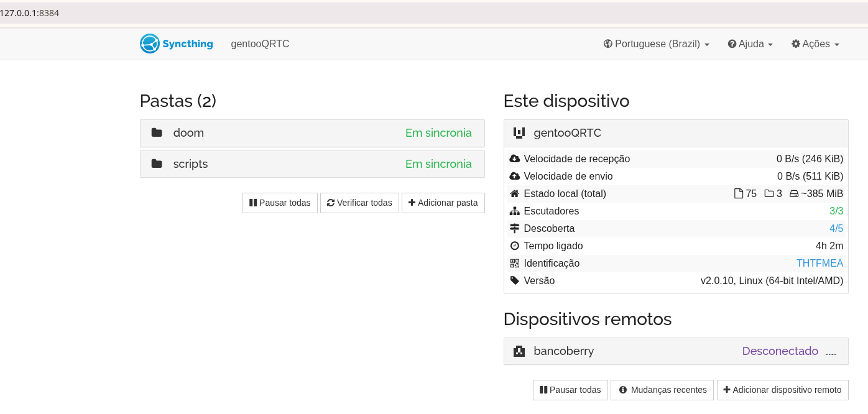Click the Versão tag icon

pyautogui.click(x=514, y=281)
